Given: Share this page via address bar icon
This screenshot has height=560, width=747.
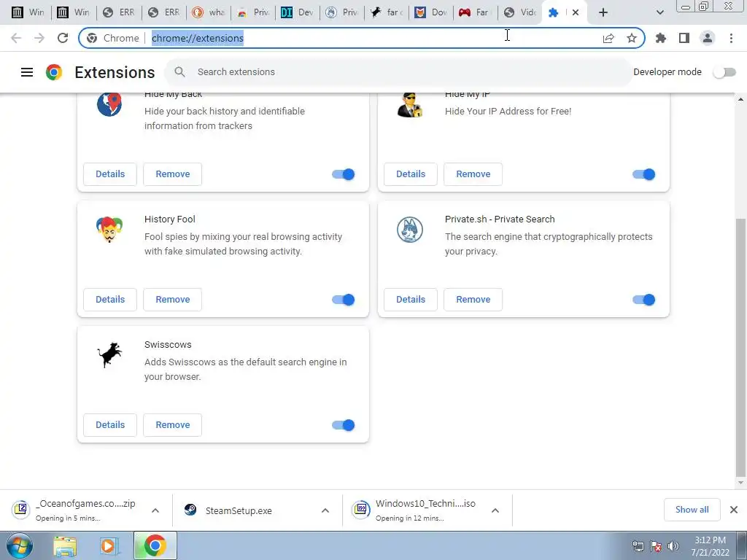Looking at the screenshot, I should pos(608,38).
